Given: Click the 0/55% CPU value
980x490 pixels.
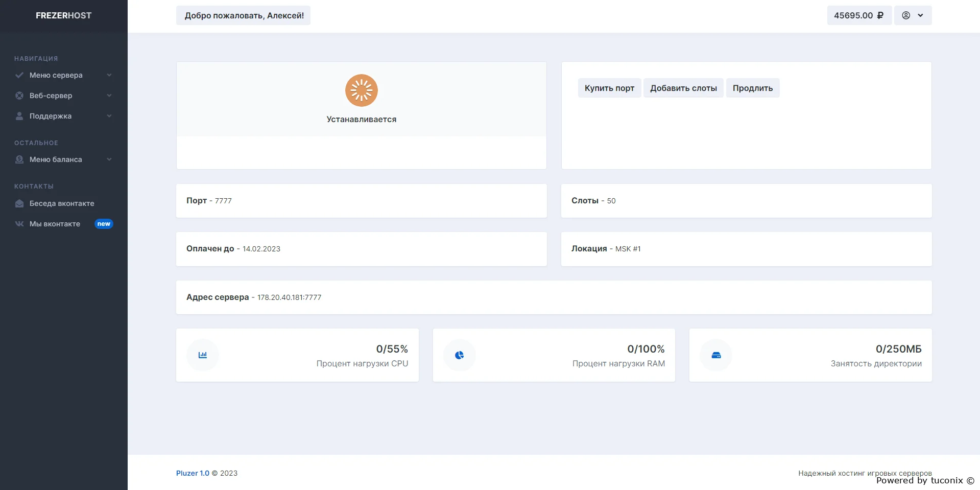Looking at the screenshot, I should (392, 349).
